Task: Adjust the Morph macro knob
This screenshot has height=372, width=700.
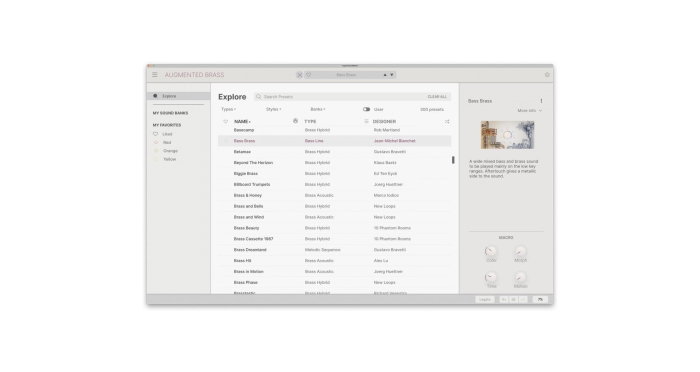Action: pyautogui.click(x=520, y=251)
